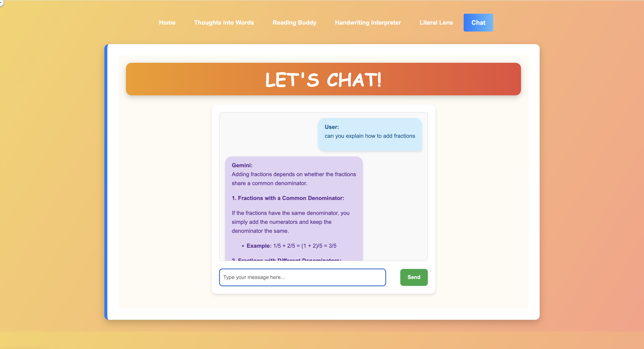Image resolution: width=644 pixels, height=349 pixels.
Task: Click the 'User:' label in the chat
Action: point(332,127)
